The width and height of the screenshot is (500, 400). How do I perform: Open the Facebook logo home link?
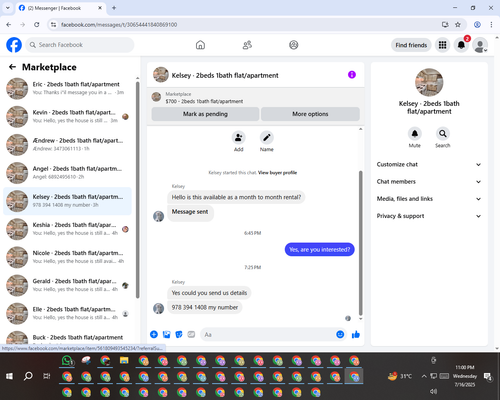tap(14, 45)
